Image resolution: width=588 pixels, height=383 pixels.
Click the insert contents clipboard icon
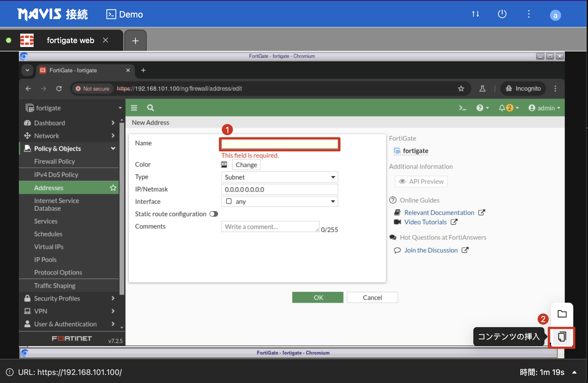562,337
